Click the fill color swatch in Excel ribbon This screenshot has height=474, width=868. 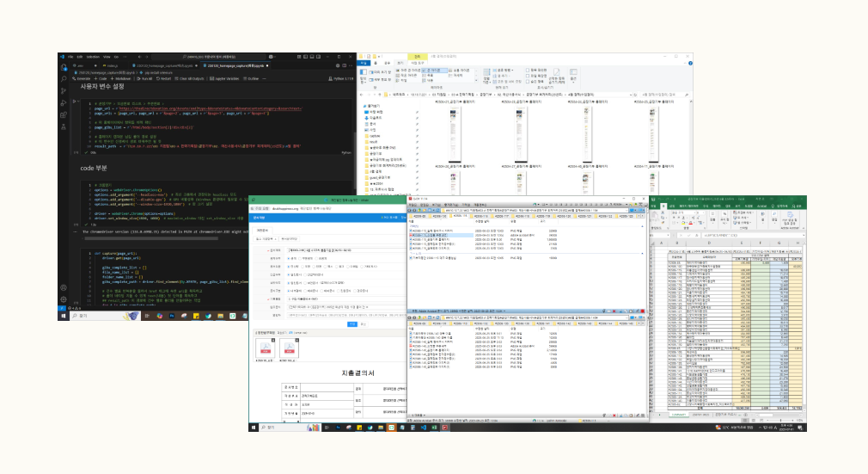(x=683, y=223)
